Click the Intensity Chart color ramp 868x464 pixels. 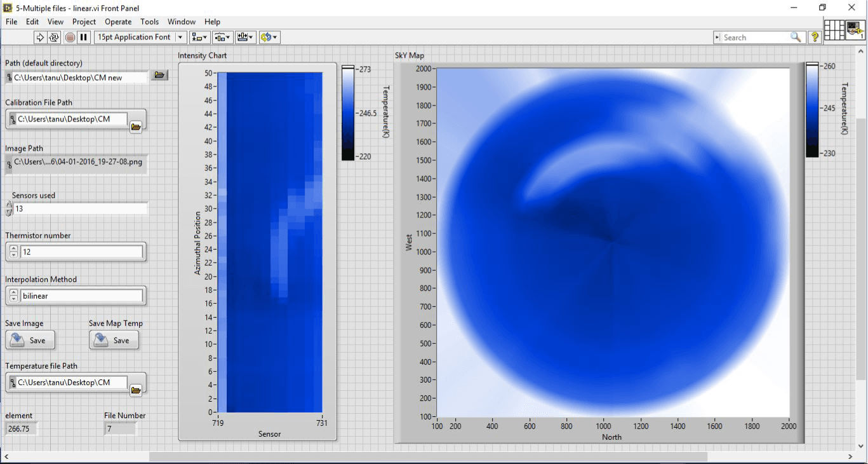[x=348, y=113]
